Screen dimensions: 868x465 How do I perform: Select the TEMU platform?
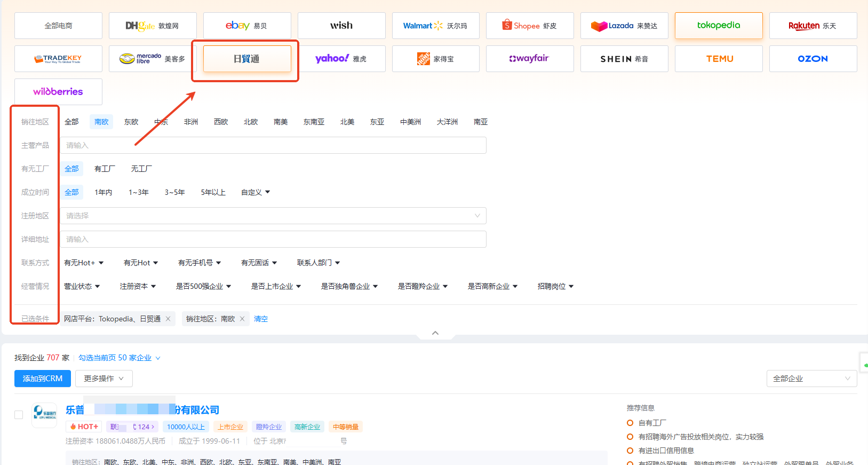(719, 59)
